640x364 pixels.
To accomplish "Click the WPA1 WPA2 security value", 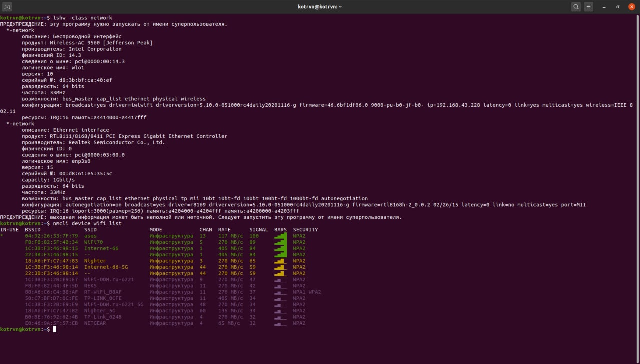I will click(x=307, y=292).
